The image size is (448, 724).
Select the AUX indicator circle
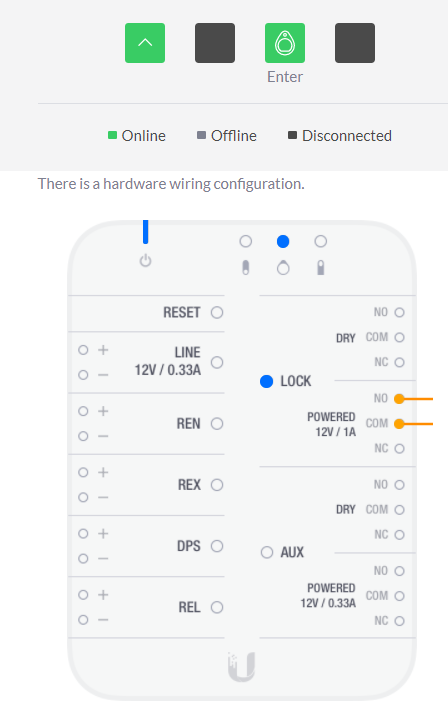pyautogui.click(x=267, y=552)
